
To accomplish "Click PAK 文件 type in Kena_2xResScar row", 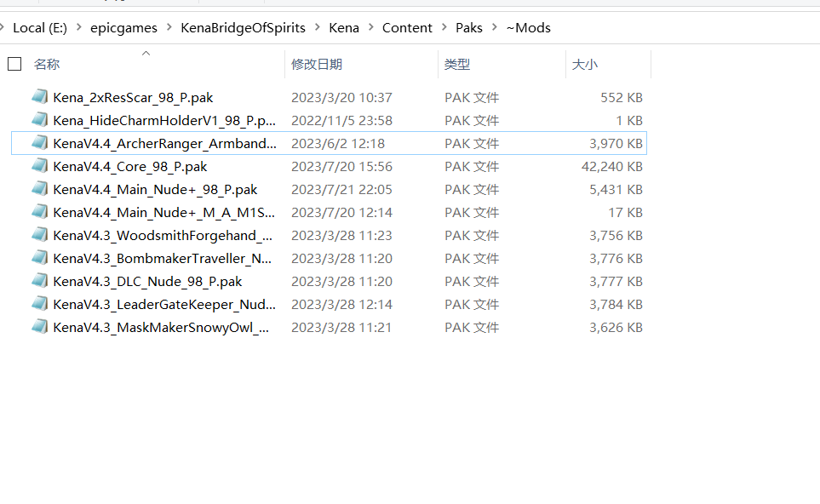I will [x=472, y=98].
